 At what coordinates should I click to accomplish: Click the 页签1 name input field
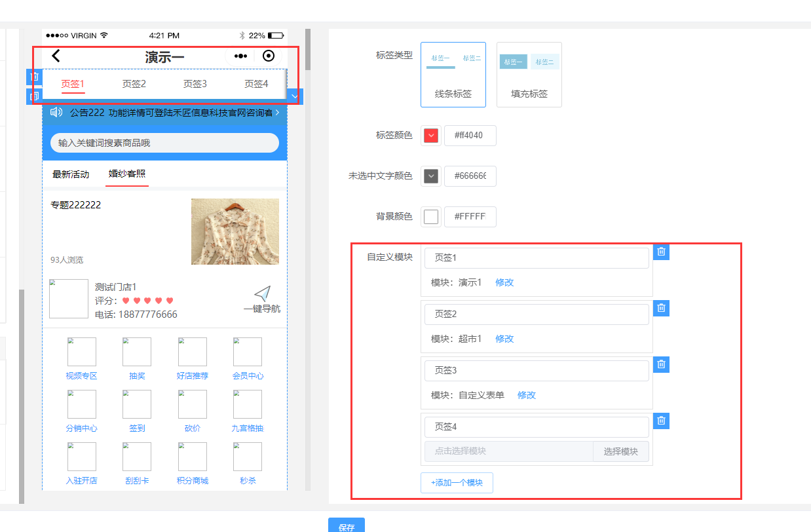click(537, 258)
